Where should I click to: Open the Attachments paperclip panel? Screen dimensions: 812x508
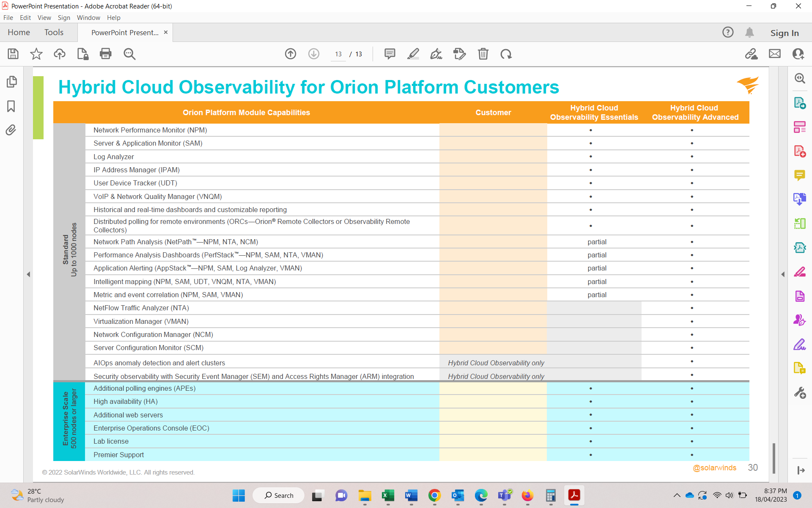[x=11, y=130]
